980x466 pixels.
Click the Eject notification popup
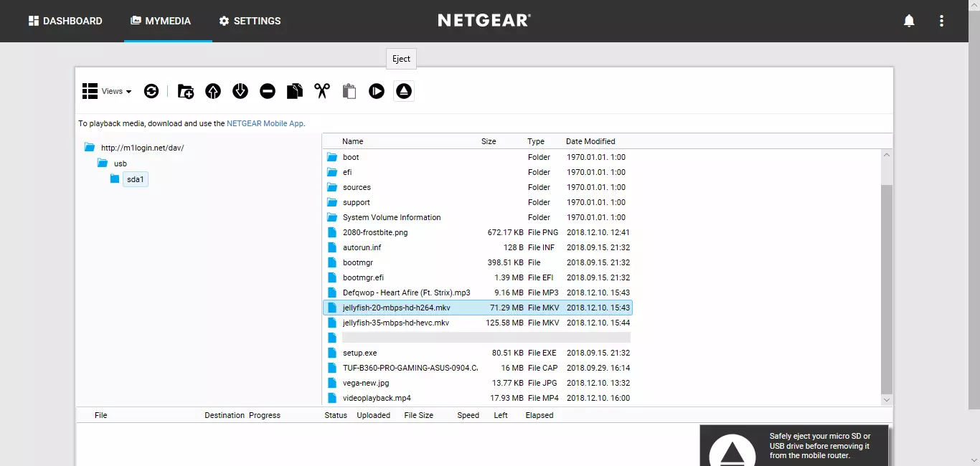tap(793, 445)
